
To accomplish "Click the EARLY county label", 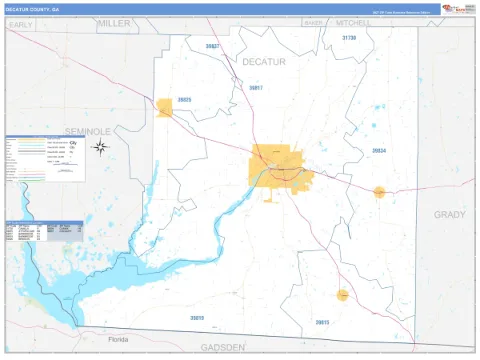I will pyautogui.click(x=21, y=25).
